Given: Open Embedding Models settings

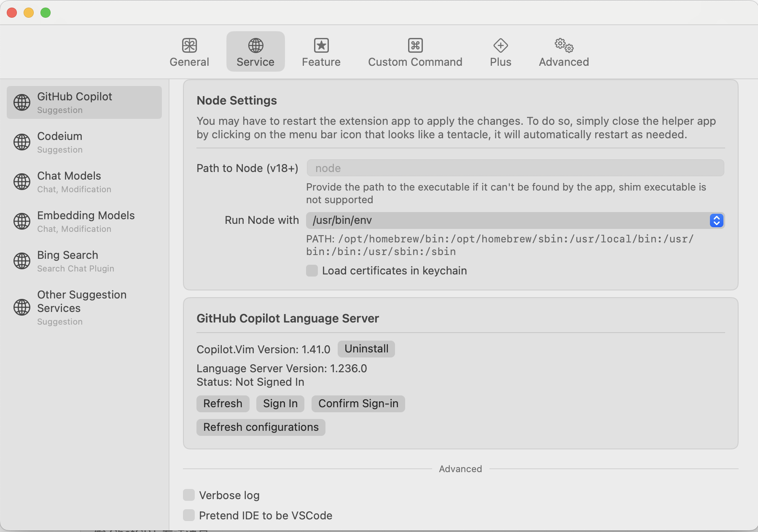Looking at the screenshot, I should (84, 221).
